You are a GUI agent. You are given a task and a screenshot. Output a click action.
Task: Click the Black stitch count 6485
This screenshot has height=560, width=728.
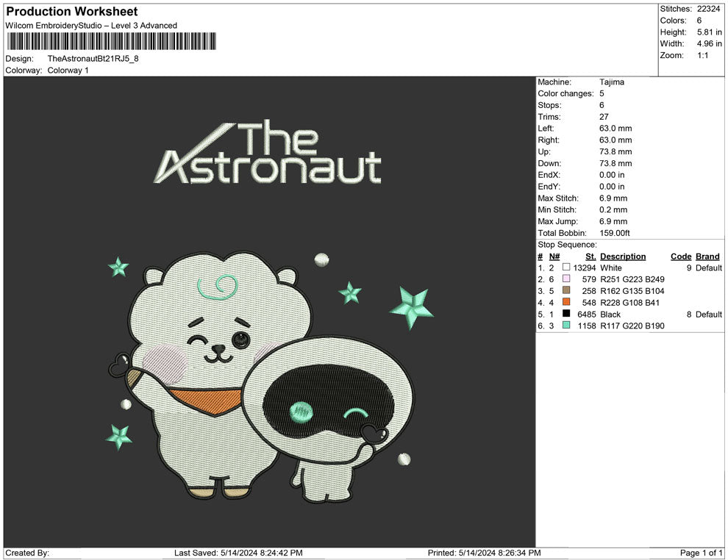tap(586, 314)
